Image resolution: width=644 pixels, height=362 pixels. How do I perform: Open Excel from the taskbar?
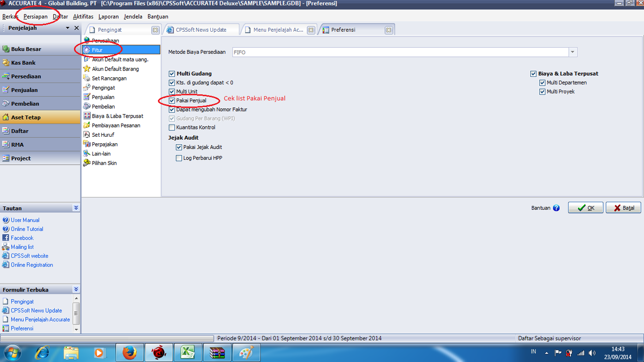tap(189, 353)
